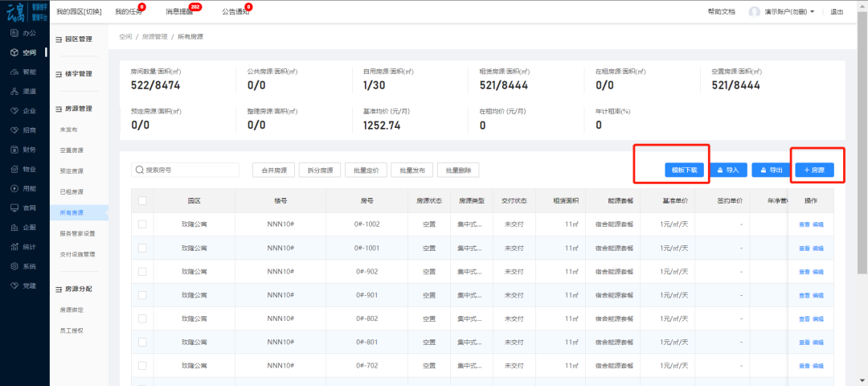868x386 pixels.
Task: Click the 批量定价 button
Action: coord(366,170)
